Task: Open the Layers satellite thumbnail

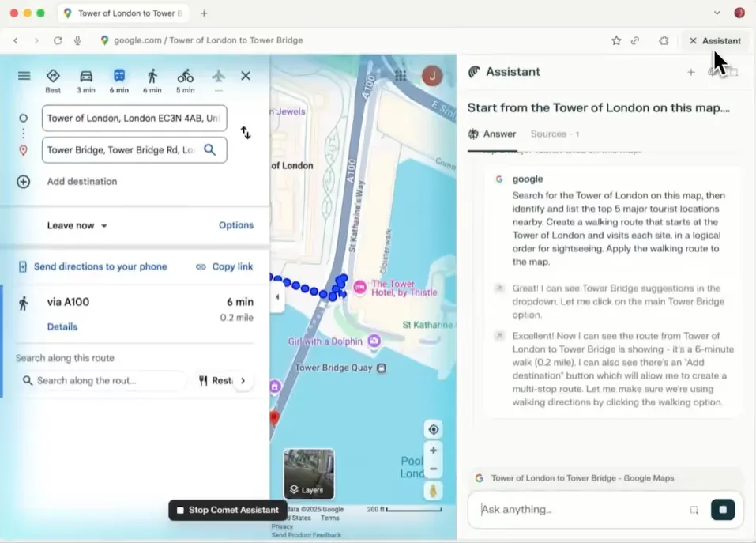Action: pos(309,474)
